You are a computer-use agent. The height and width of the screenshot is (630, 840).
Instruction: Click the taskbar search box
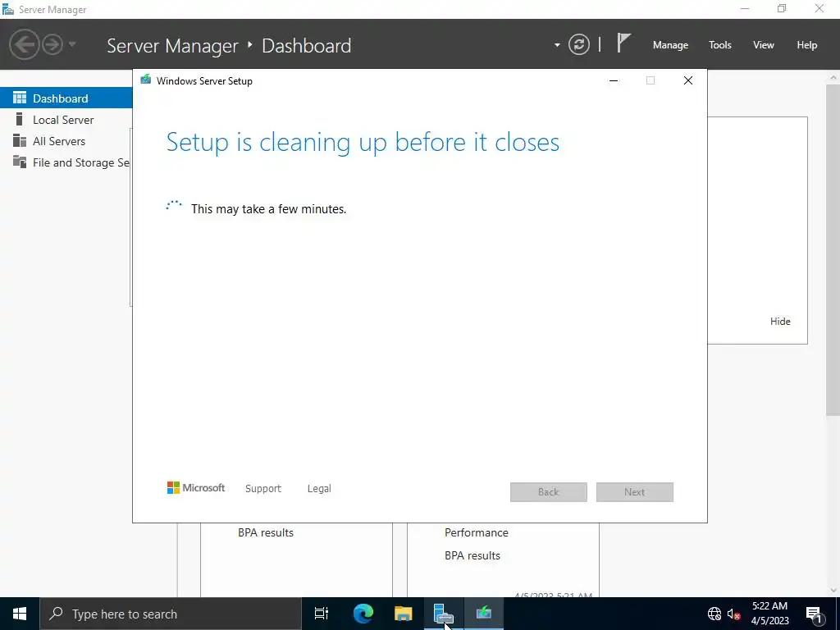(x=171, y=614)
